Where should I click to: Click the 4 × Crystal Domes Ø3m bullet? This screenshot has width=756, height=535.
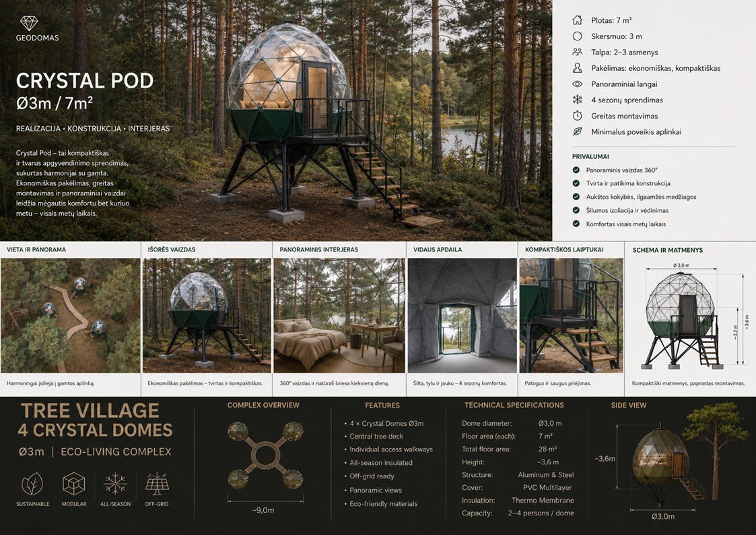click(x=384, y=424)
